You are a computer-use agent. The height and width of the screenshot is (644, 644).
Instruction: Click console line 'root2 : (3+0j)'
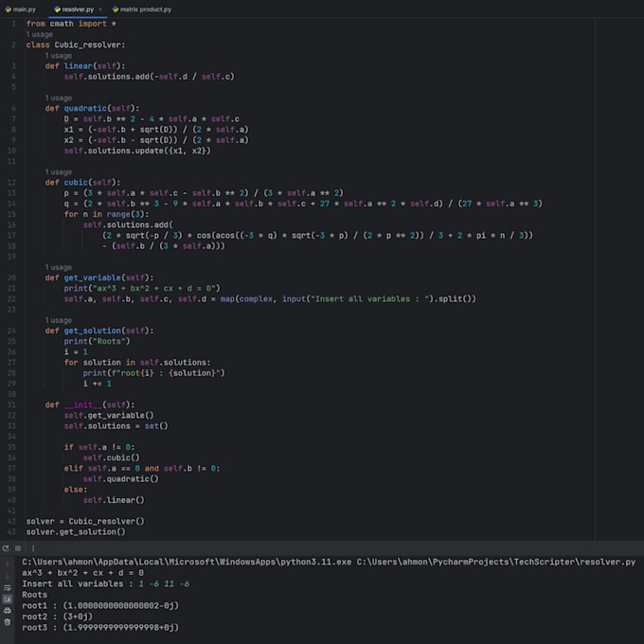58,617
